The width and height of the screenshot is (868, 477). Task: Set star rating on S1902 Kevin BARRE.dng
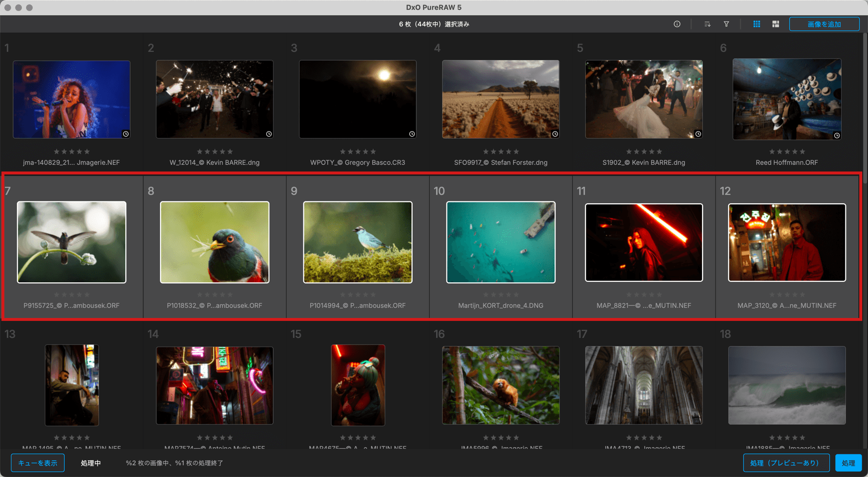(644, 151)
